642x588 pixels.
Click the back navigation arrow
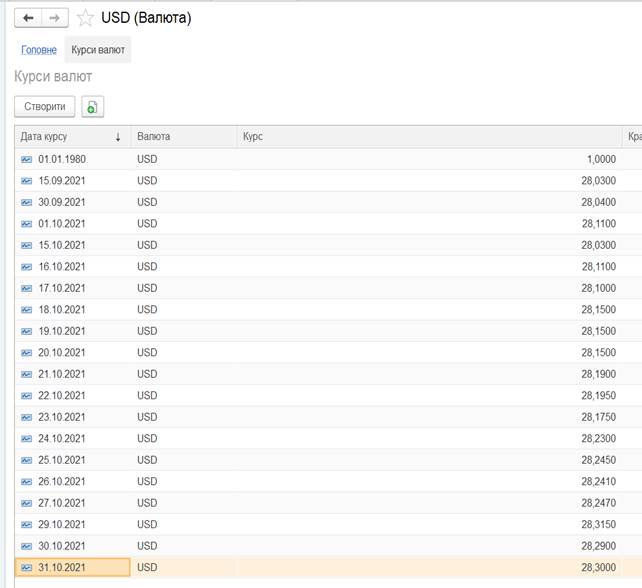click(x=29, y=18)
